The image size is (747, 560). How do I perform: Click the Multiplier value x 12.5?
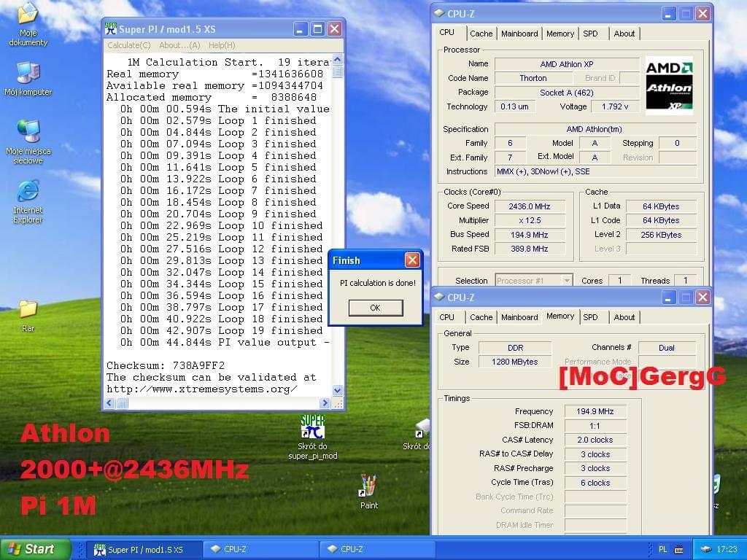click(x=530, y=220)
